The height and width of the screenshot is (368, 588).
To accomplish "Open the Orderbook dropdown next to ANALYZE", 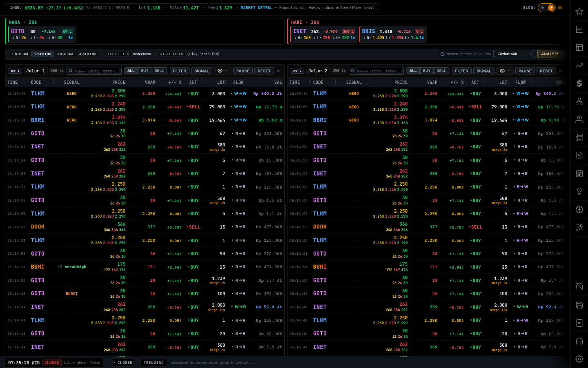I will (515, 54).
